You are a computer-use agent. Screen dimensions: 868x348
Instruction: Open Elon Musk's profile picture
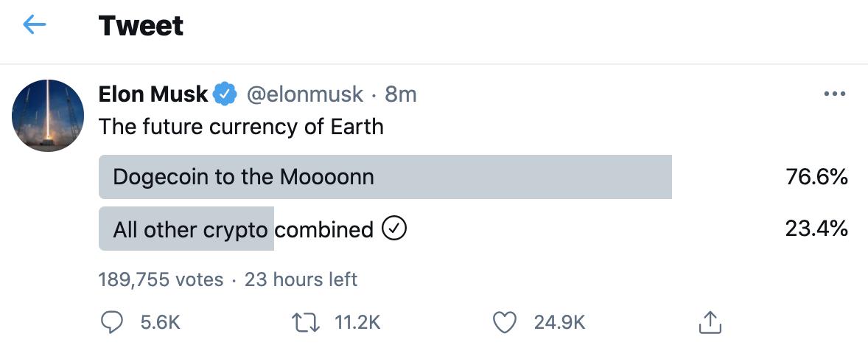[49, 116]
